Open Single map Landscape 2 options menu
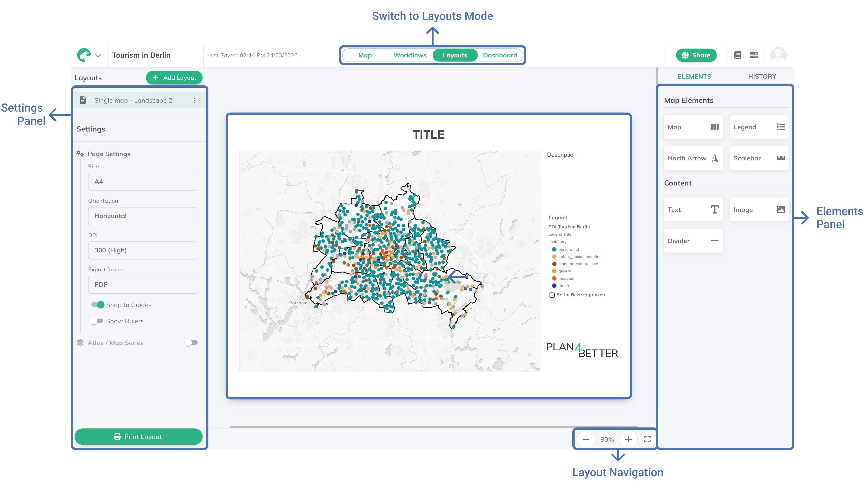 pos(194,100)
